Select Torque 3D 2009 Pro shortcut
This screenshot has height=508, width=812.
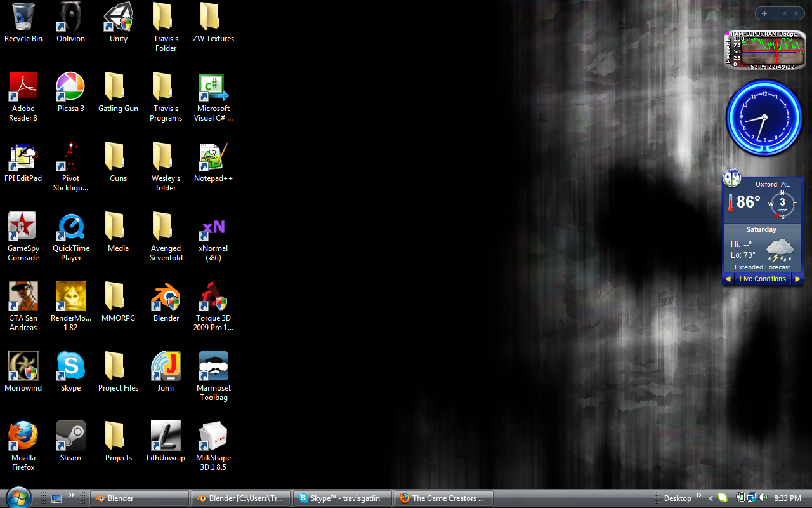(x=213, y=306)
